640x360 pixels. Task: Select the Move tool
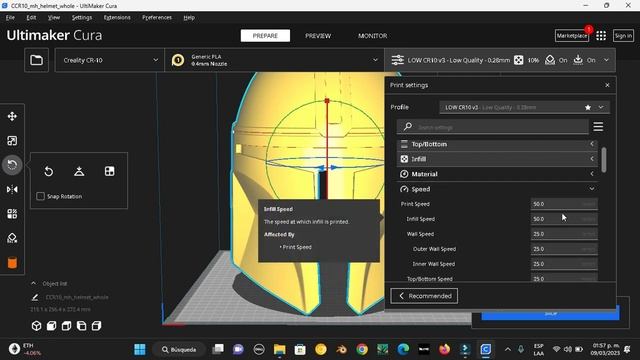pyautogui.click(x=12, y=116)
